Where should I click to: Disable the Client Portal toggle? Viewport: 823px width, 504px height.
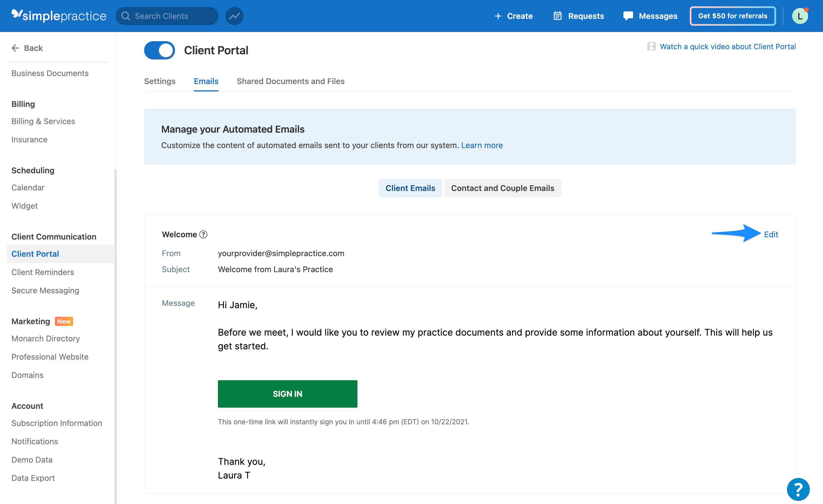point(159,50)
